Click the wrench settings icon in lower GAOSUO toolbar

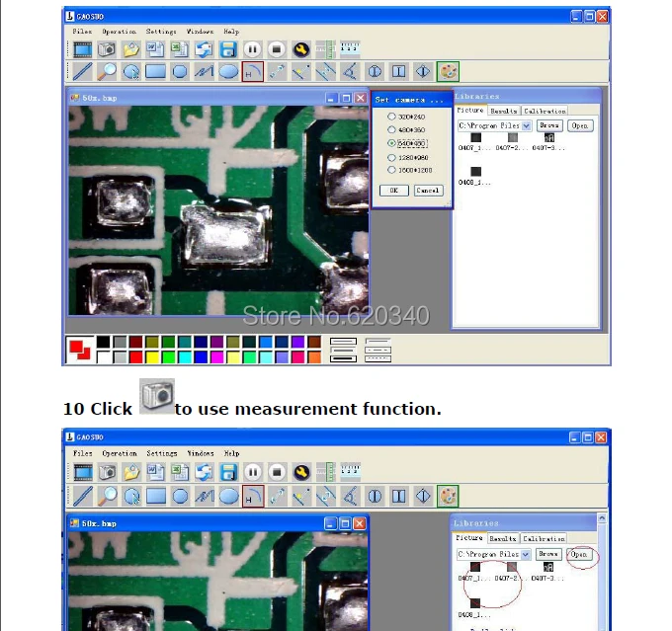301,472
